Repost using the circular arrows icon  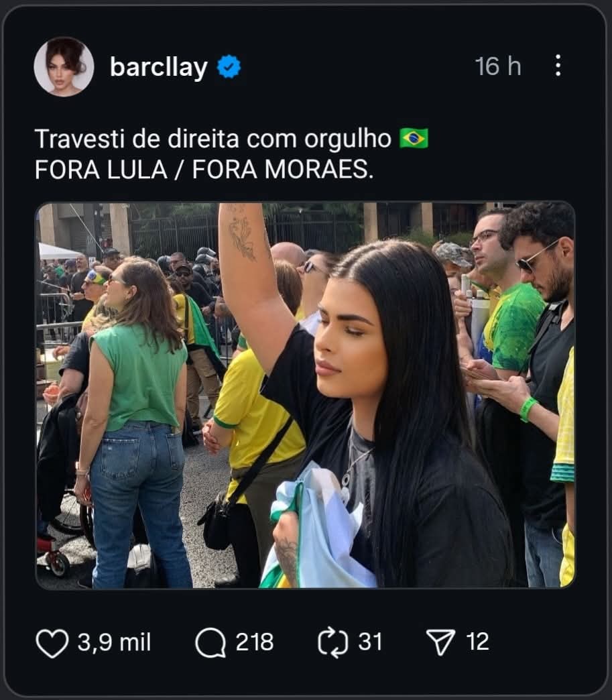pyautogui.click(x=332, y=643)
